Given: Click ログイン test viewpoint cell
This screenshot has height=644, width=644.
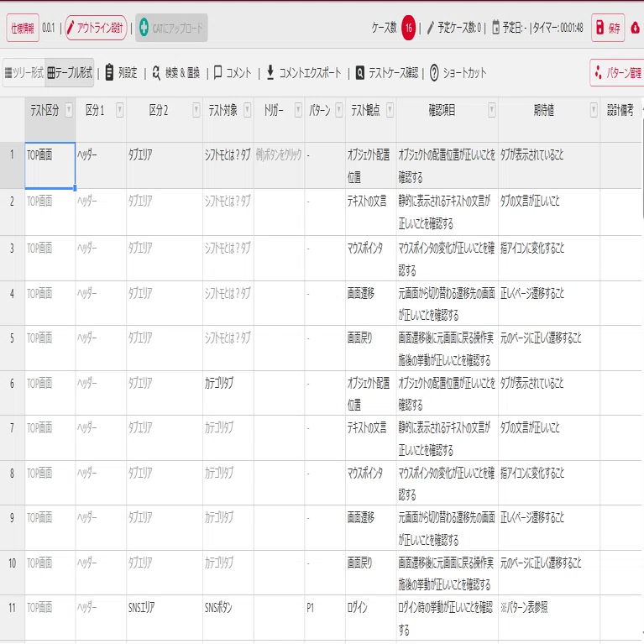Looking at the screenshot, I should (x=371, y=618).
